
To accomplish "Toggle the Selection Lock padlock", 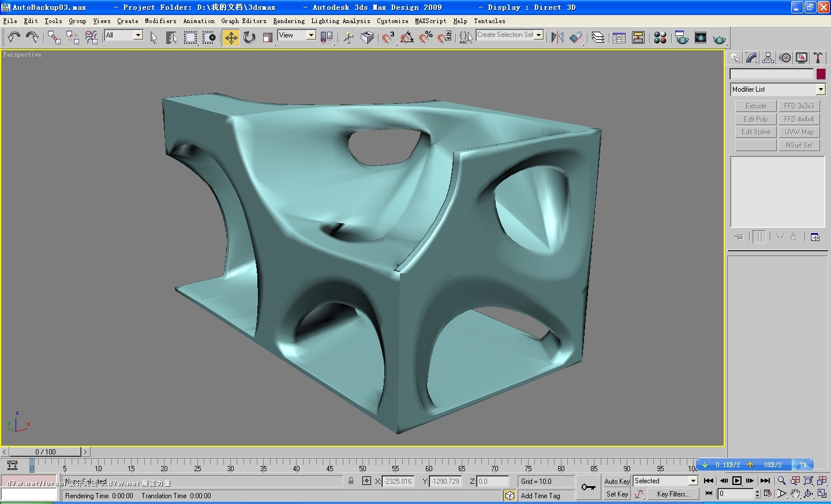I will [351, 480].
